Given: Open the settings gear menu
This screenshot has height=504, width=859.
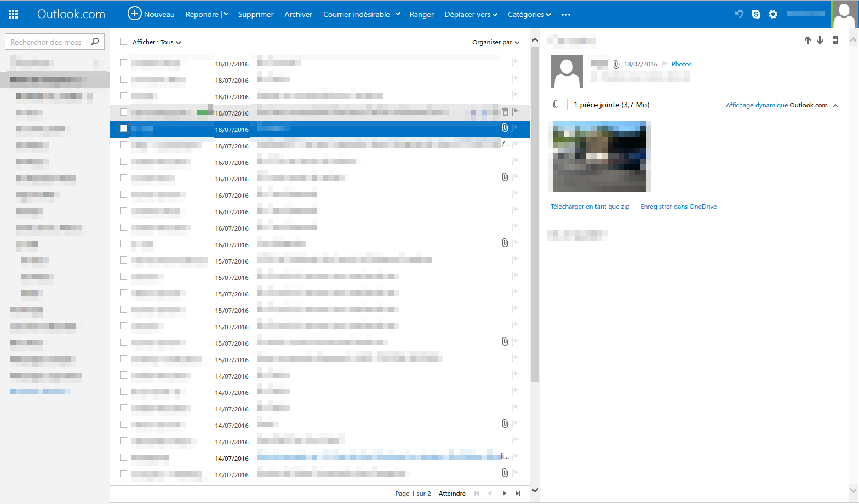Looking at the screenshot, I should (x=773, y=14).
